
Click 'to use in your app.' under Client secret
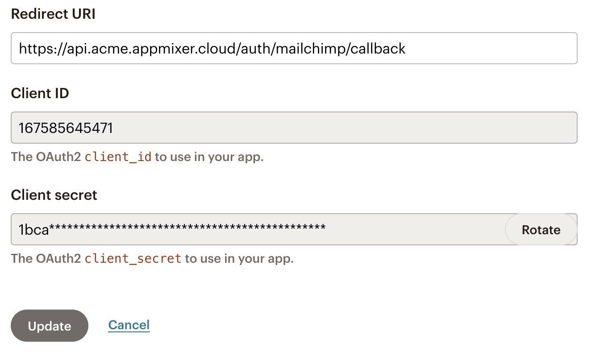pos(239,259)
